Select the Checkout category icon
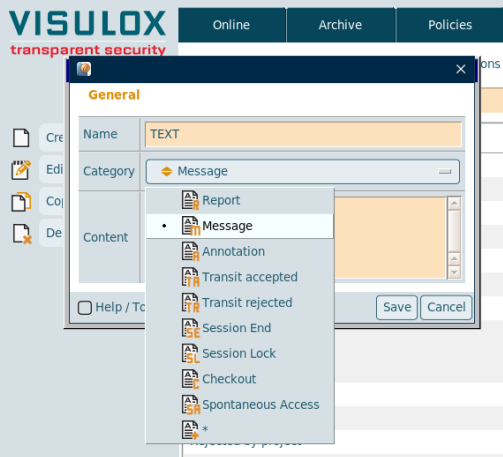The width and height of the screenshot is (503, 457). [191, 379]
